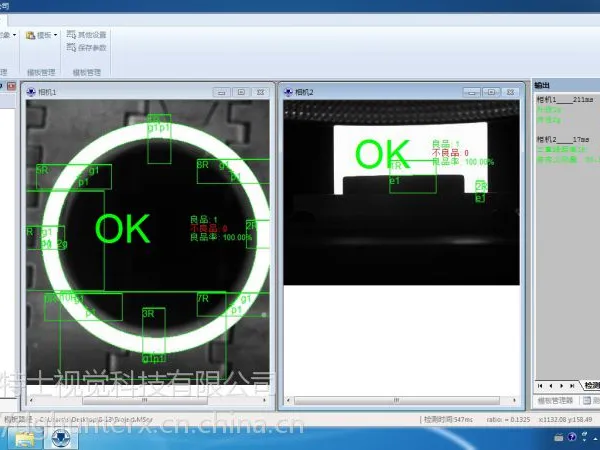The height and width of the screenshot is (450, 600).
Task: Click the 7R detection box label in 相机1
Action: pyautogui.click(x=203, y=298)
